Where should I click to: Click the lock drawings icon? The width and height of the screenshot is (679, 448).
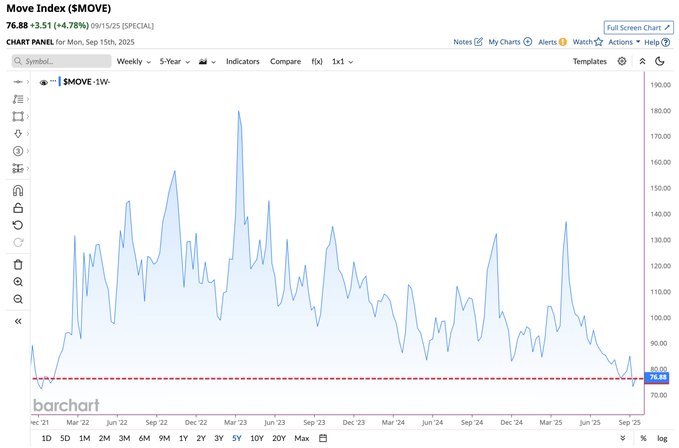[18, 208]
